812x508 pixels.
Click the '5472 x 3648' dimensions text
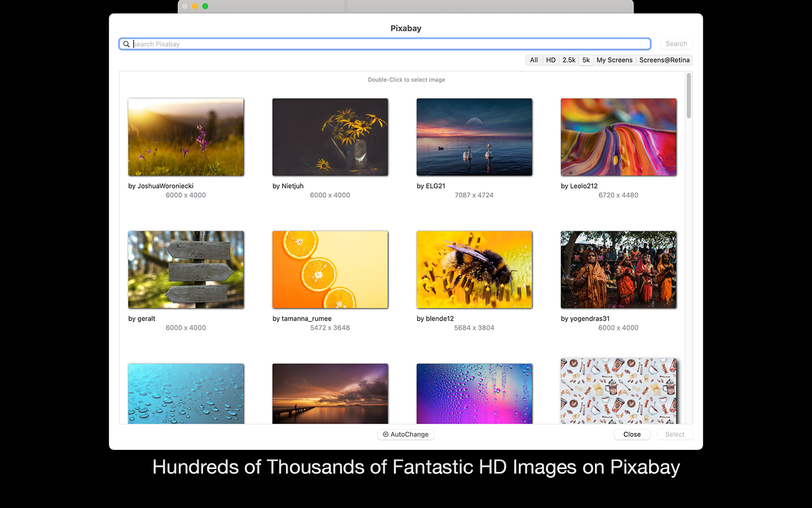(330, 328)
